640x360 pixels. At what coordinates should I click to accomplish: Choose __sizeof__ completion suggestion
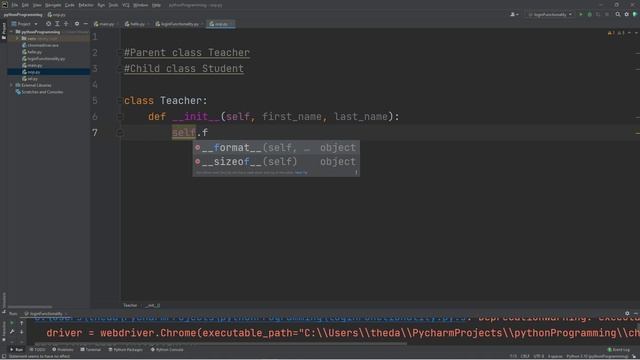point(276,162)
